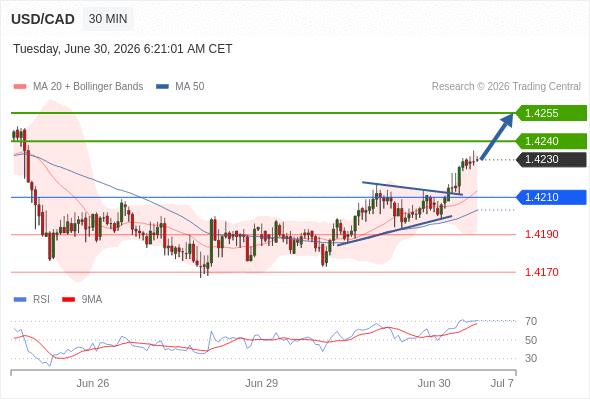
Task: Click the 30 MIN timeframe badge
Action: pos(108,19)
